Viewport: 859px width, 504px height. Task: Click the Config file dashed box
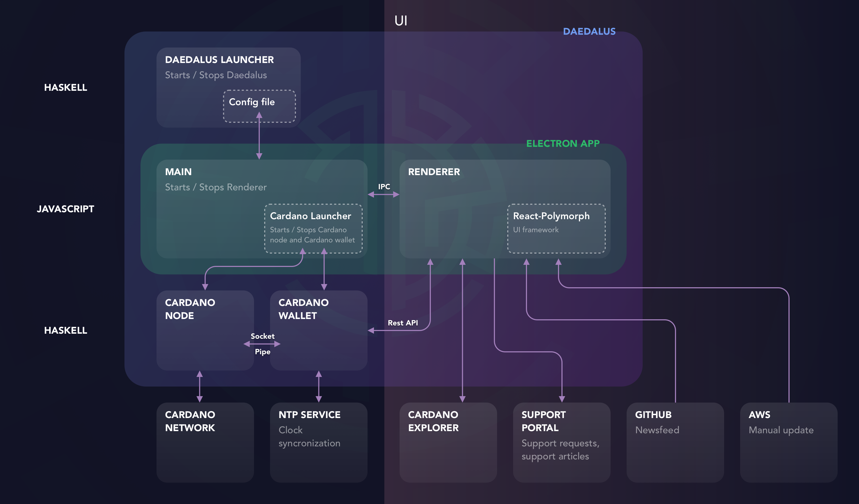coord(259,106)
